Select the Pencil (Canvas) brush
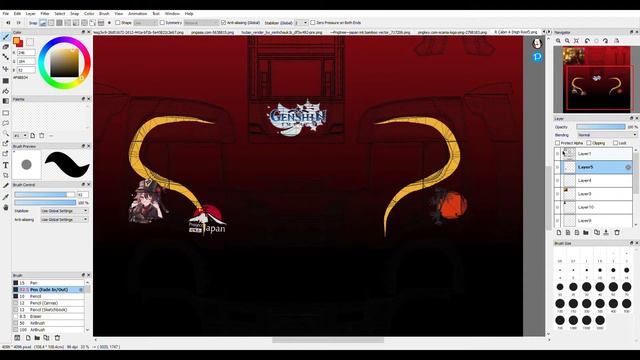Screen dimensions: 640x360 [49, 303]
